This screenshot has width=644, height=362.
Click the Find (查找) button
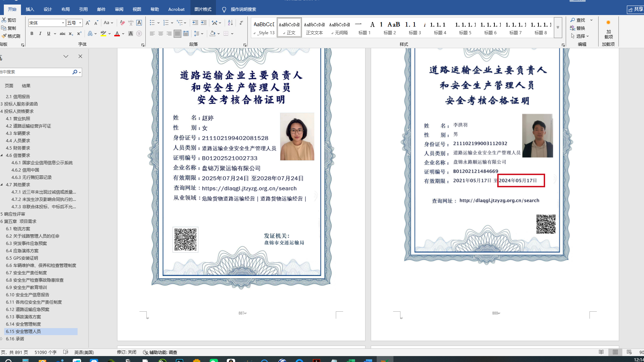pos(578,20)
